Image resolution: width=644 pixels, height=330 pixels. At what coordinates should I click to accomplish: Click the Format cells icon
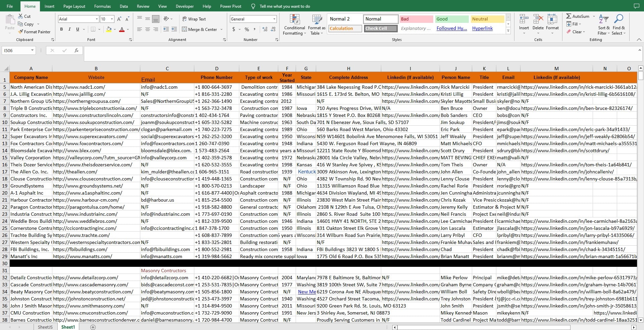coord(552,19)
